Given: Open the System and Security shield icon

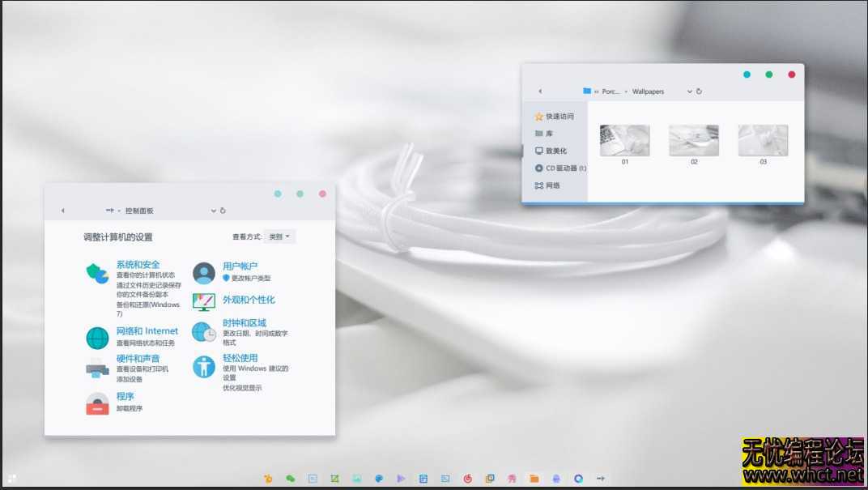Looking at the screenshot, I should 97,274.
